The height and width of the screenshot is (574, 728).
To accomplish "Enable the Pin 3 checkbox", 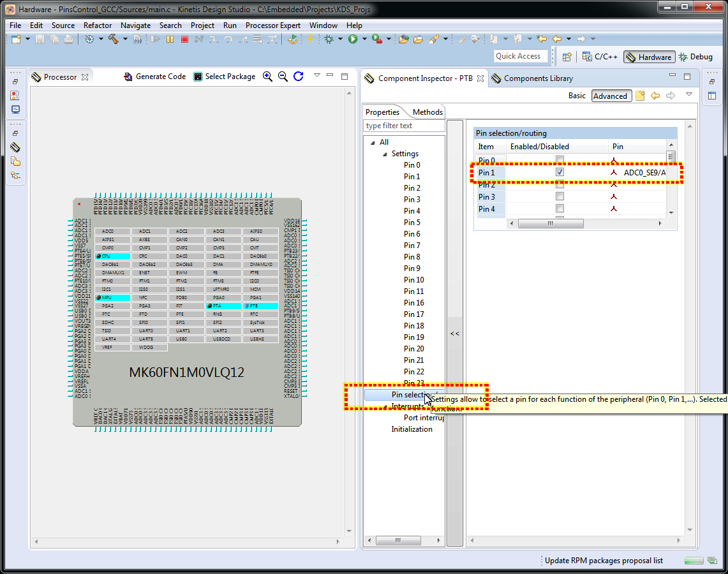I will pos(560,196).
